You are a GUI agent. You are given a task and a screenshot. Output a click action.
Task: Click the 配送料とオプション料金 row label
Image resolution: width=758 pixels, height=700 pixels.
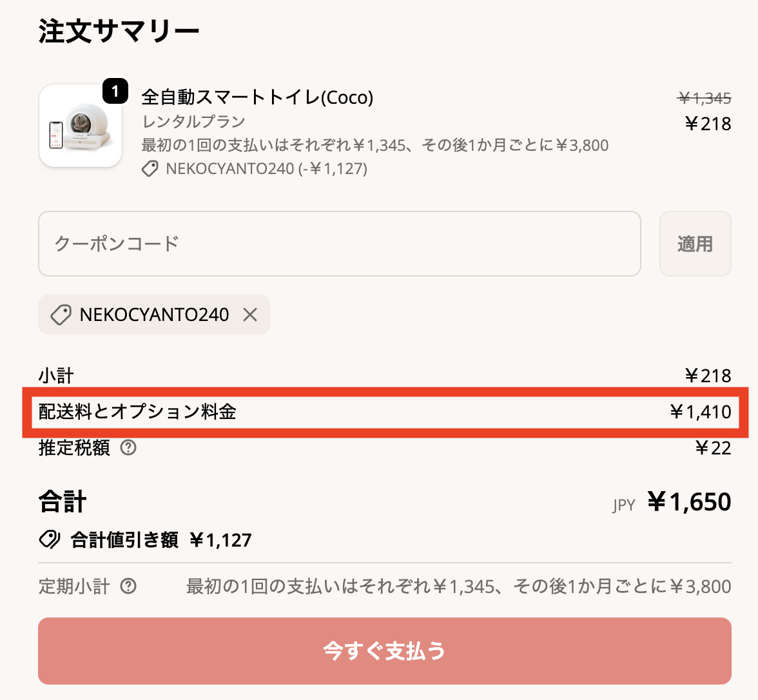tap(137, 412)
